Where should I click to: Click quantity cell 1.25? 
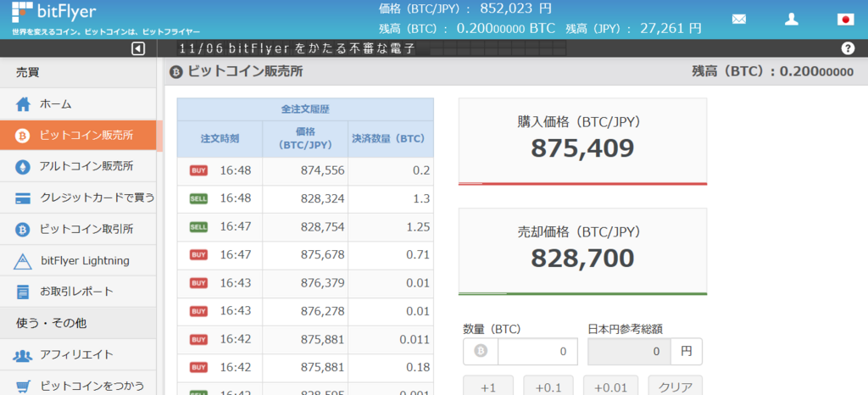[x=391, y=227]
